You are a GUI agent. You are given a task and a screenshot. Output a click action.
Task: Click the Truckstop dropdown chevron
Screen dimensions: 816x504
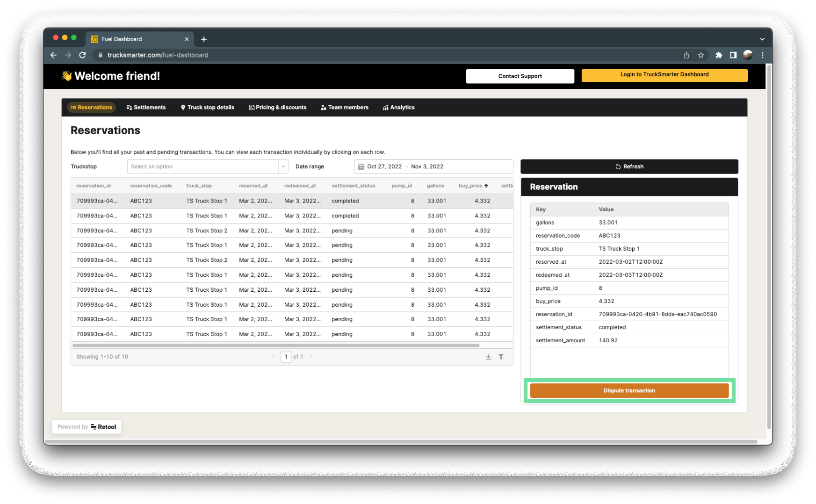pyautogui.click(x=283, y=166)
